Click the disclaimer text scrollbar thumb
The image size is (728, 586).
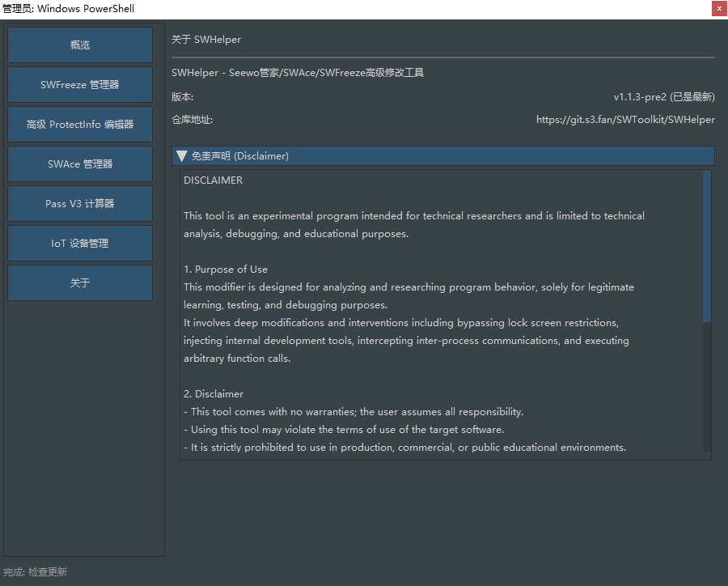coord(707,246)
